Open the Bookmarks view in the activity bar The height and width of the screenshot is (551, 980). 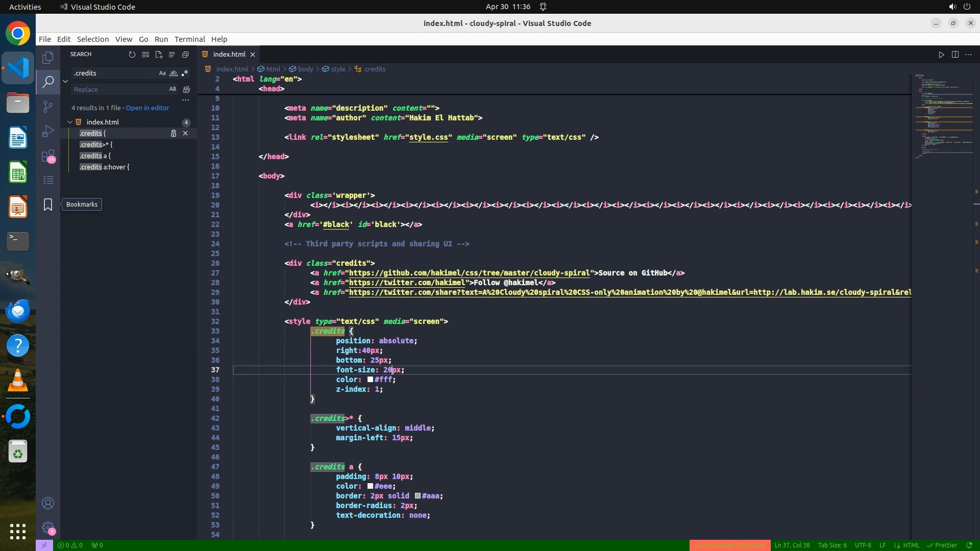click(x=48, y=205)
